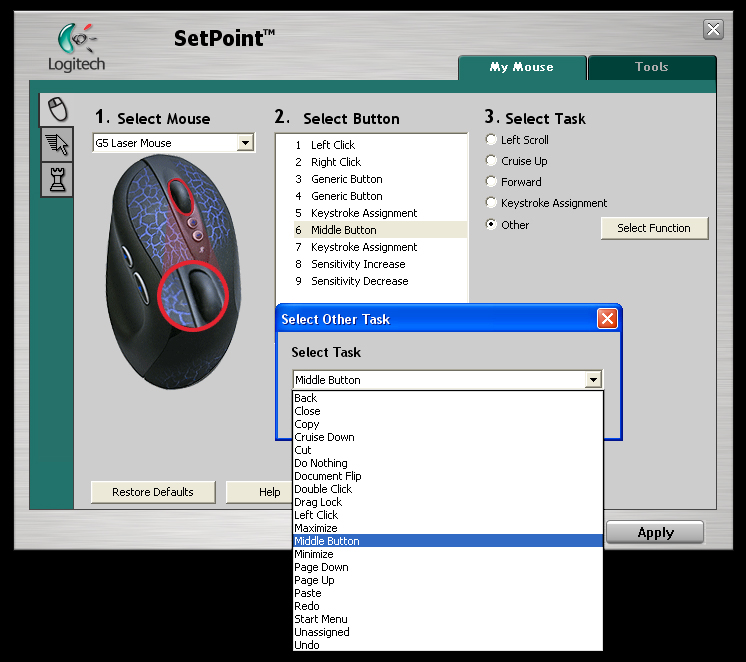The image size is (746, 662).
Task: Choose the Cruise Up radio button
Action: (491, 161)
